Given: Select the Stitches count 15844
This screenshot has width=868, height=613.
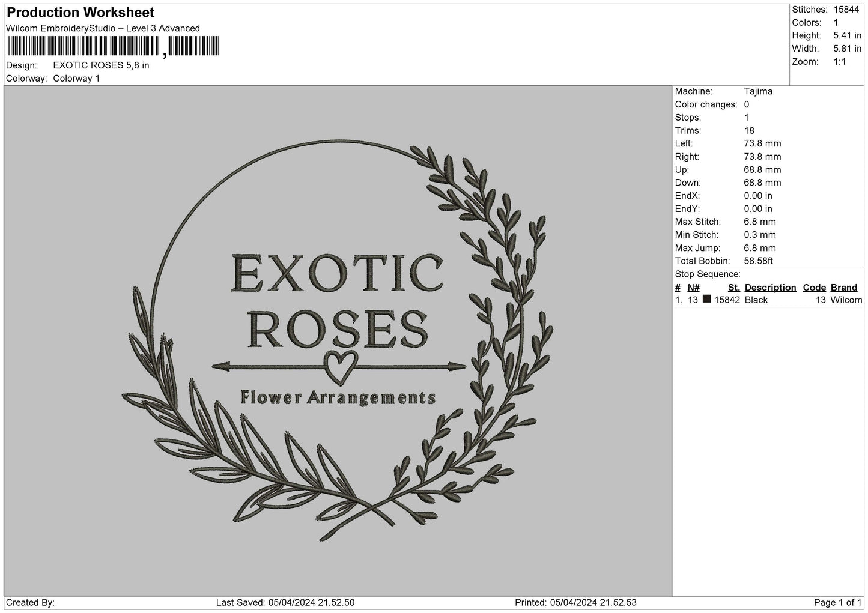Looking at the screenshot, I should [846, 10].
